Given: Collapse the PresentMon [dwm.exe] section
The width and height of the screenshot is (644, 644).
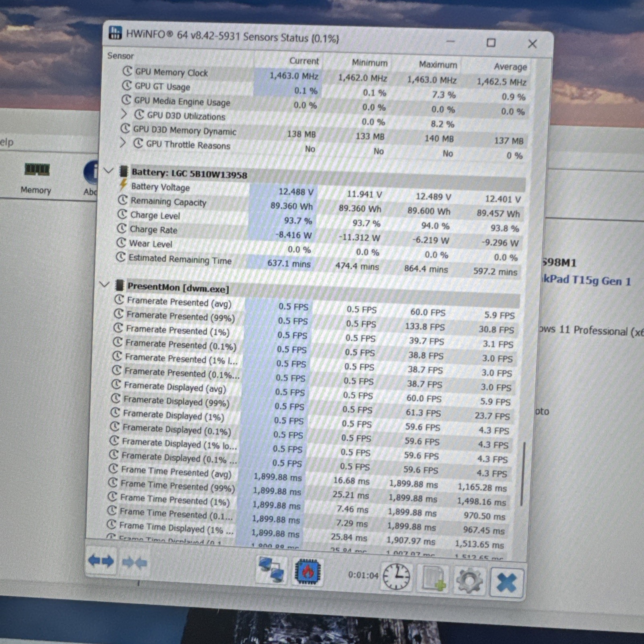Looking at the screenshot, I should click(104, 285).
